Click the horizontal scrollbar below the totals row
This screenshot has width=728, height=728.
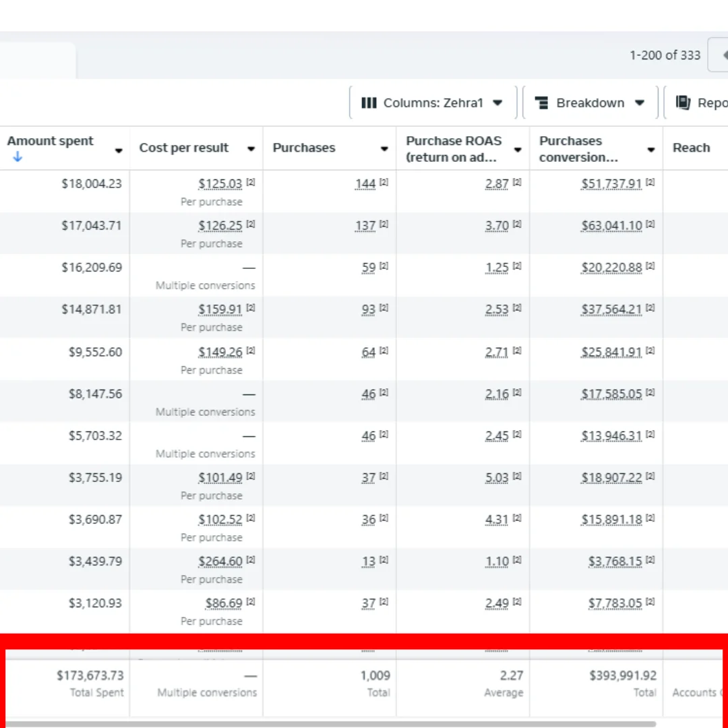330,724
